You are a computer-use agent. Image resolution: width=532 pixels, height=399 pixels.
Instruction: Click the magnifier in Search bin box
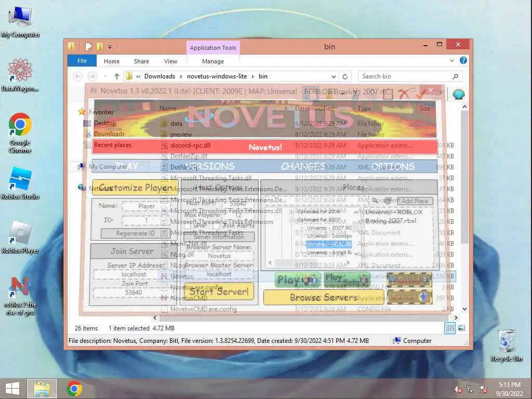click(455, 76)
